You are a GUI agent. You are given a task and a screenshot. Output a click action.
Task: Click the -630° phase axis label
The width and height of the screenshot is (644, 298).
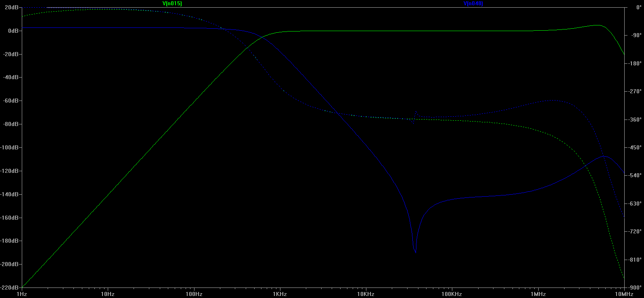635,204
